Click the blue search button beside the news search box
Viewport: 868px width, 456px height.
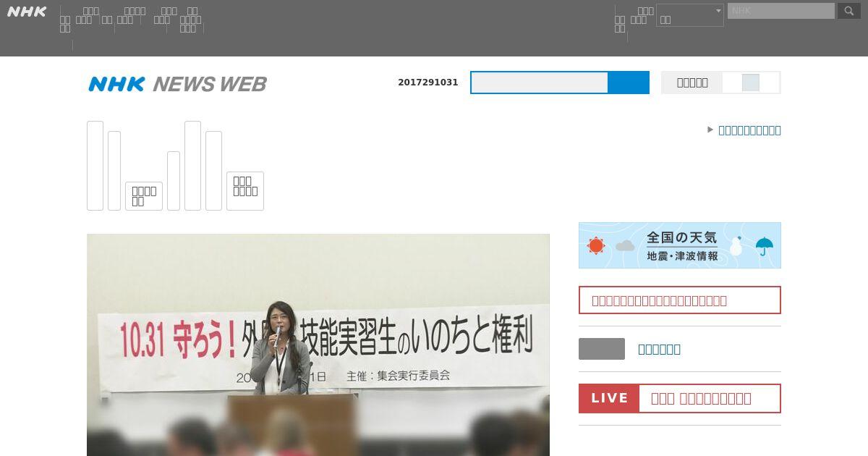click(x=629, y=83)
